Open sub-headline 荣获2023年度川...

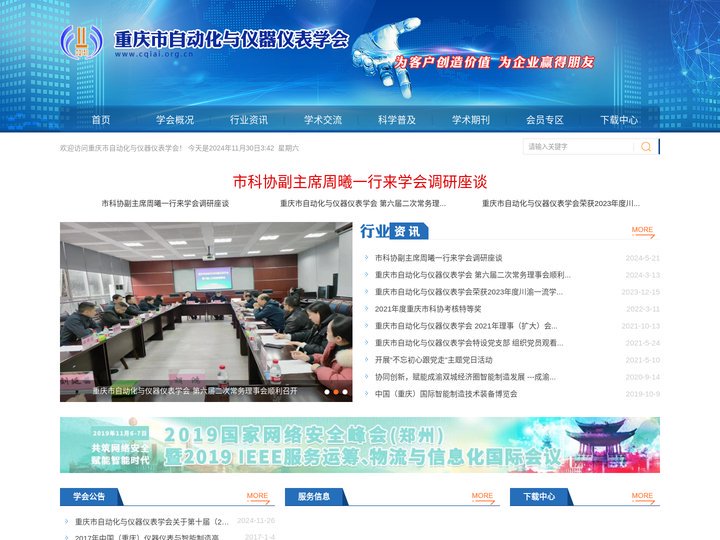click(561, 203)
